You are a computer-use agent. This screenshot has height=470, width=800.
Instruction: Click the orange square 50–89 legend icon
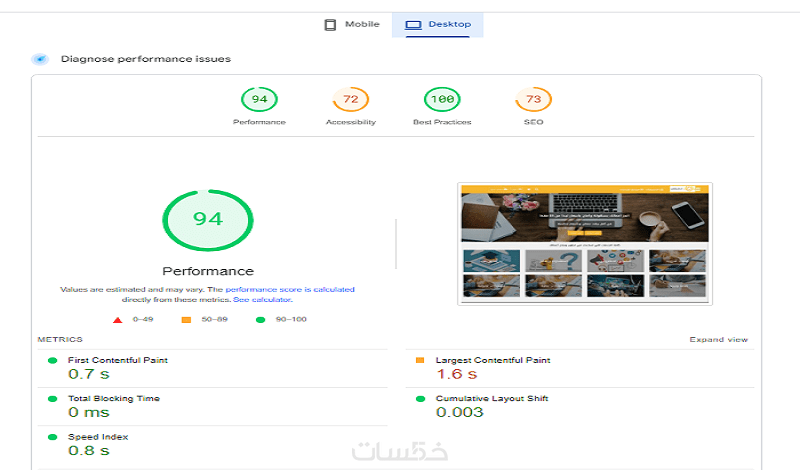pyautogui.click(x=186, y=320)
